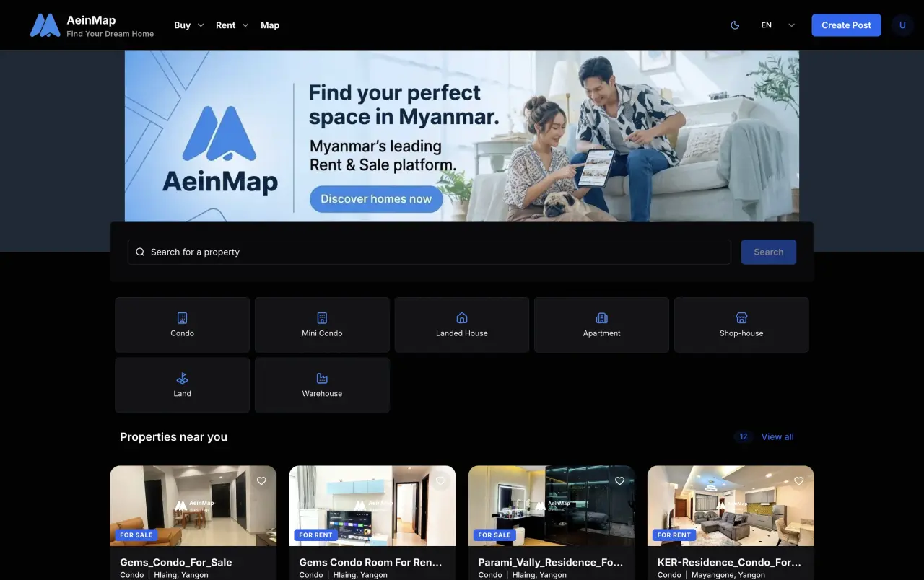This screenshot has height=580, width=924.
Task: Click the Create Post button
Action: tap(846, 25)
